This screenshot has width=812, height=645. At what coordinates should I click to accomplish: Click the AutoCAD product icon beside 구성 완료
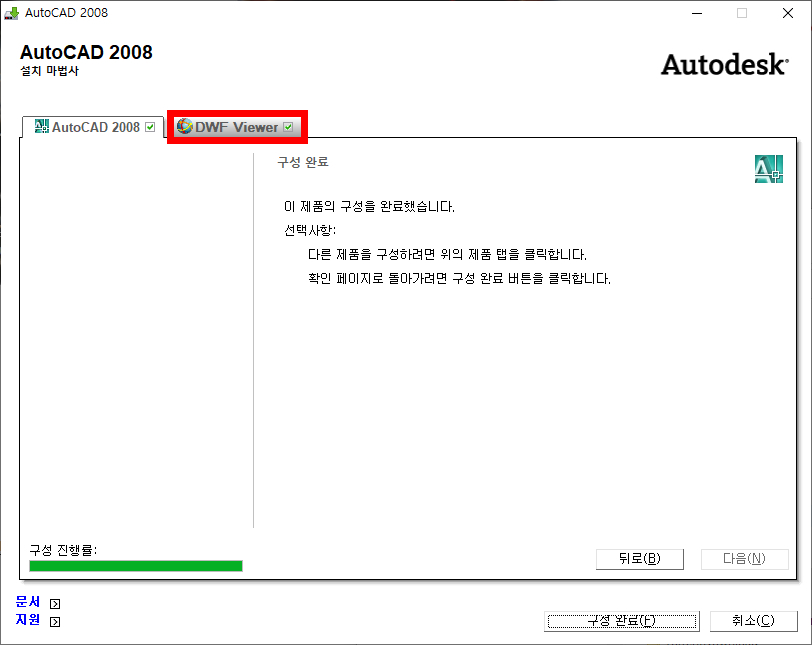[x=768, y=169]
